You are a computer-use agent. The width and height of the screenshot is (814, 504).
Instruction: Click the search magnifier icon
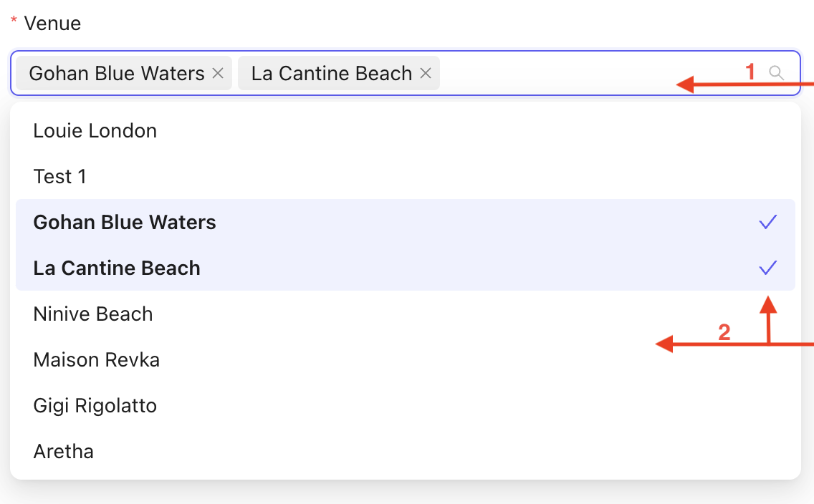tap(776, 72)
